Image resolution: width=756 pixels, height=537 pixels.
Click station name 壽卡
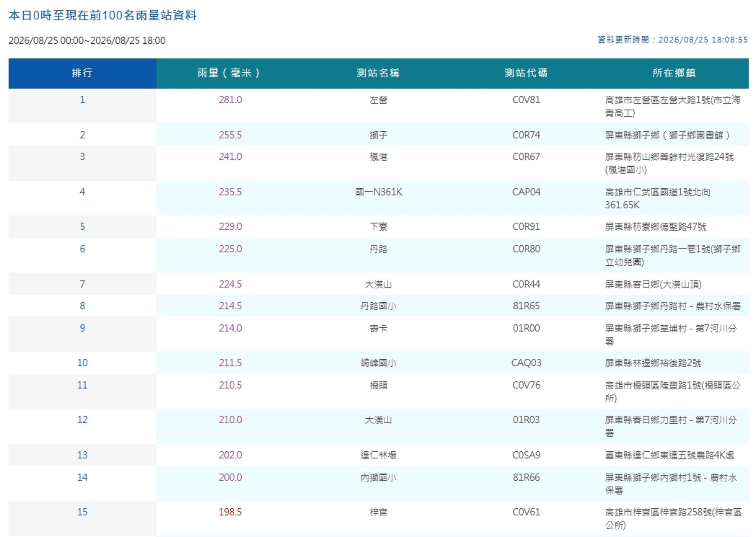pos(378,328)
